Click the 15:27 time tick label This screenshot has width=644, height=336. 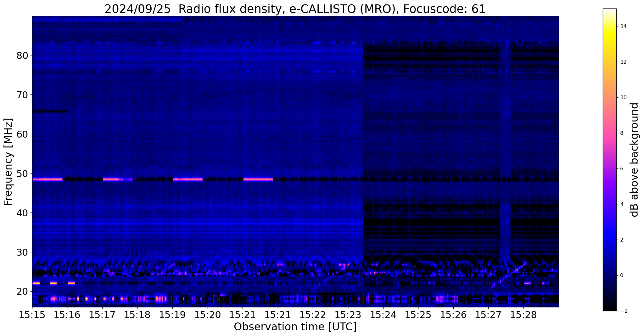pos(488,315)
